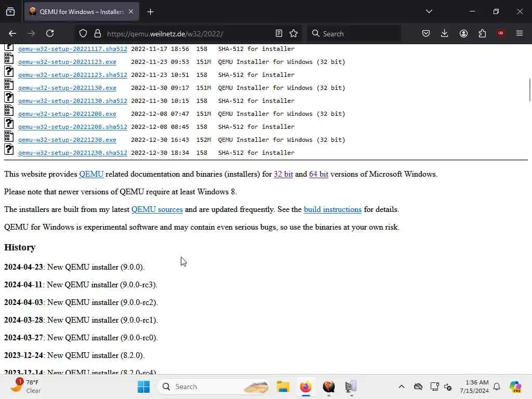Viewport: 532px width, 399px height.
Task: Open the build instructions link
Action: (332, 209)
